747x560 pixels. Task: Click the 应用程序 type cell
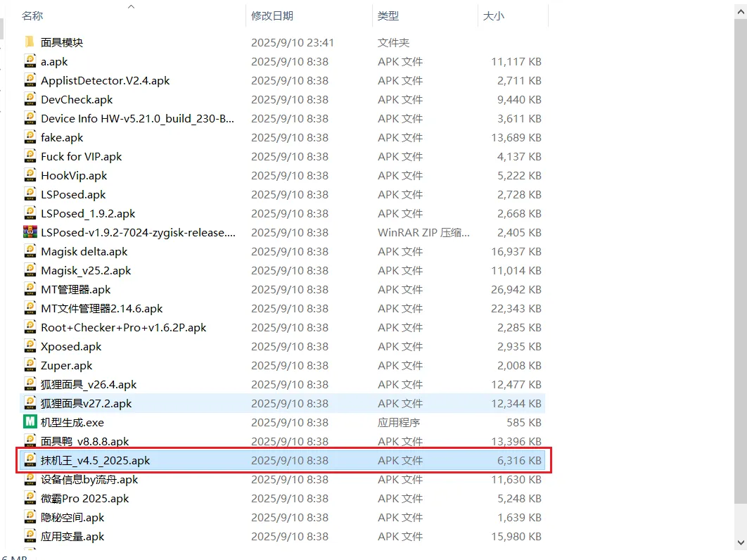[399, 422]
